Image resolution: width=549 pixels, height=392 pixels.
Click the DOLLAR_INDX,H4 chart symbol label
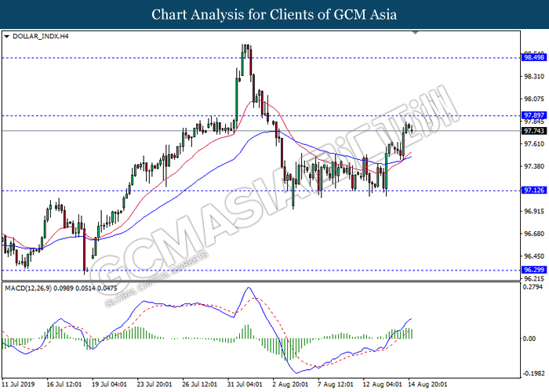tap(40, 36)
